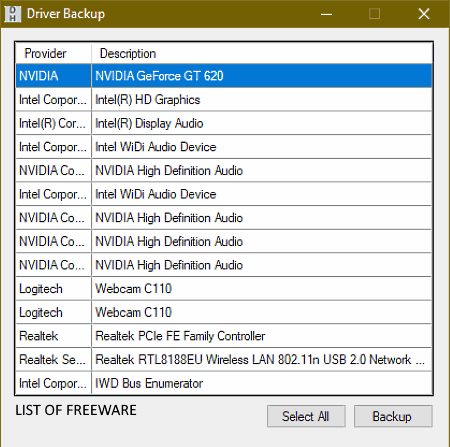Select the Intel(R) Display Audio driver
Screen dimensions: 450x447
(x=224, y=123)
